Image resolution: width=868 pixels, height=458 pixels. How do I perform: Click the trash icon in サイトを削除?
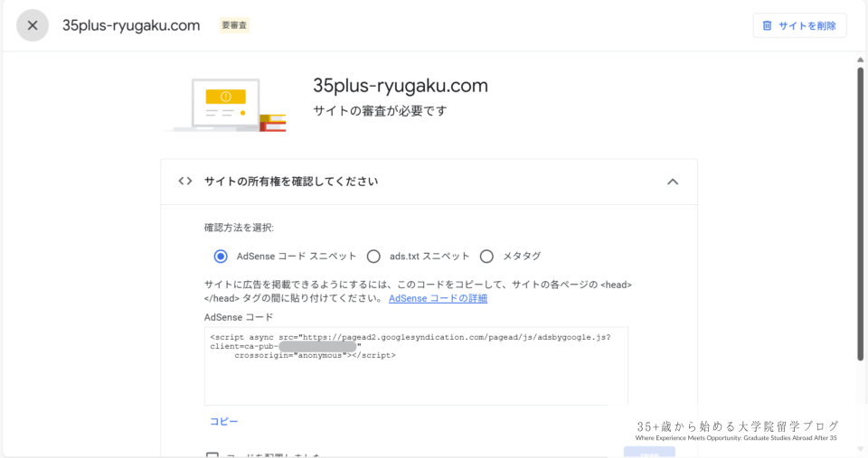click(768, 25)
